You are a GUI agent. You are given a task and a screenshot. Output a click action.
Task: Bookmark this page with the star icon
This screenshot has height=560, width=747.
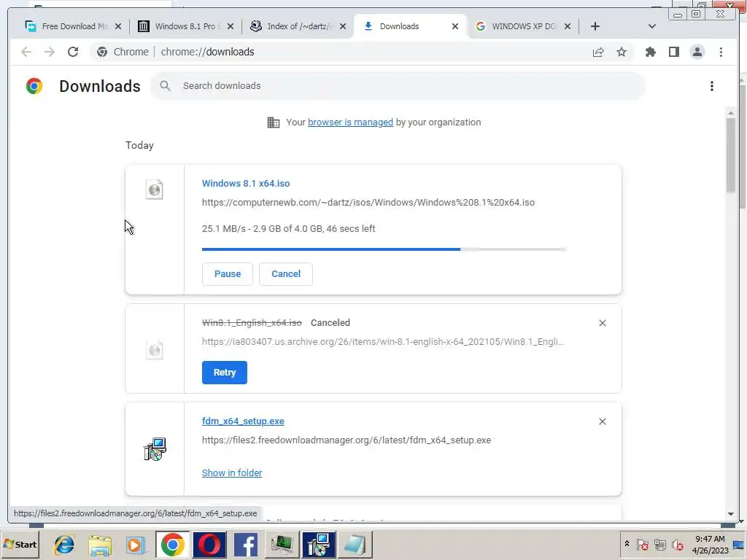(x=622, y=52)
